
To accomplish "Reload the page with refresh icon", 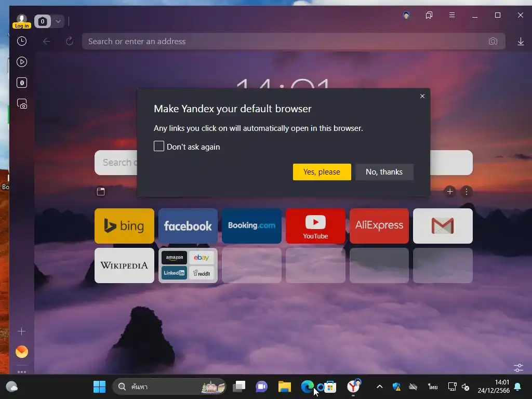I will coord(70,42).
